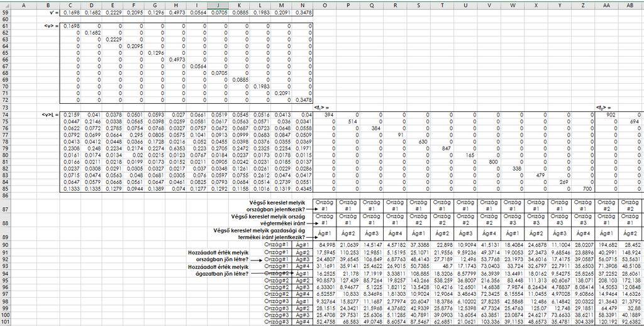Image resolution: width=644 pixels, height=326 pixels.
Task: Select column header AB
Action: (630, 5)
